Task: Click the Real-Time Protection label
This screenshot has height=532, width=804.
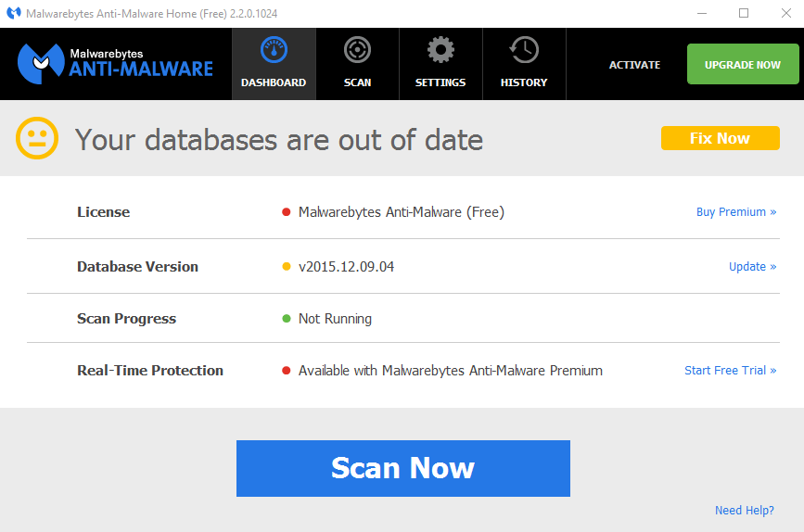Action: [x=150, y=371]
